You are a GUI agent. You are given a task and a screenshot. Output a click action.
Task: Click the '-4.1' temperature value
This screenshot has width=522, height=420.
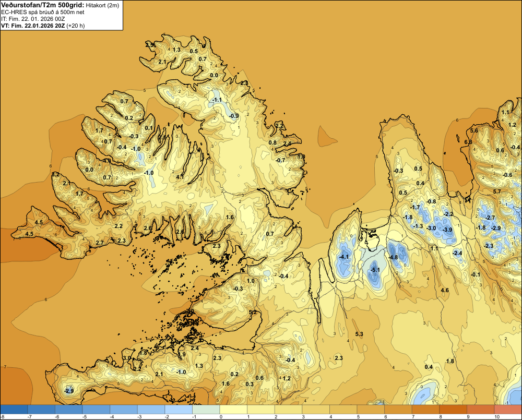pos(343,257)
